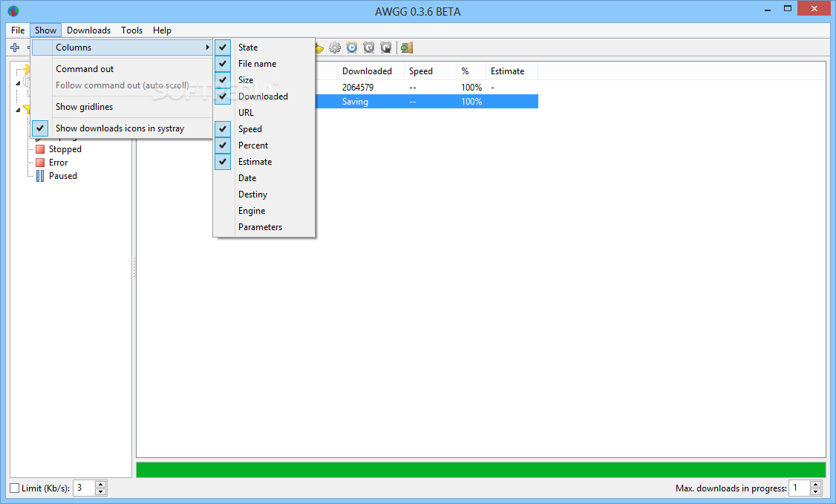Open the File menu

tap(18, 30)
